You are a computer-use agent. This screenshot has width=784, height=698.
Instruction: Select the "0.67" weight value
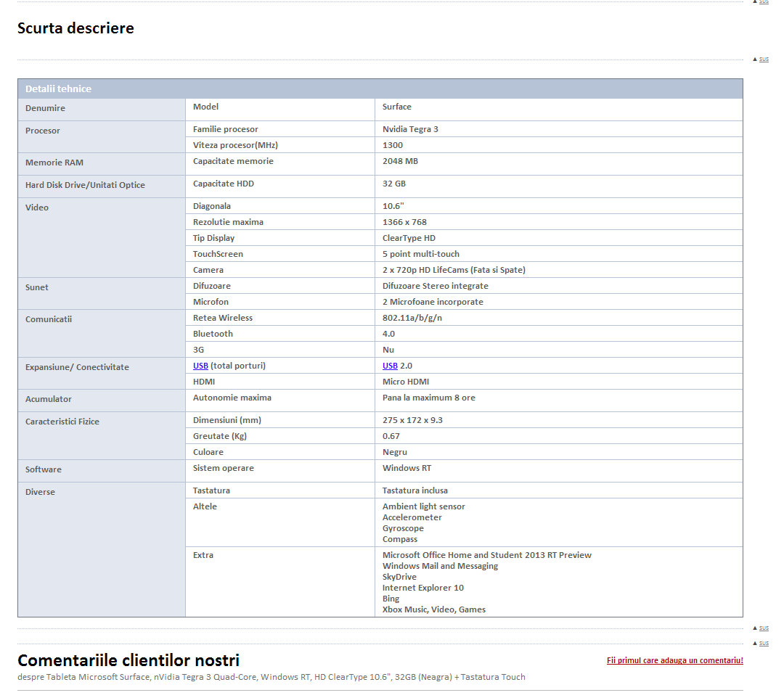391,436
